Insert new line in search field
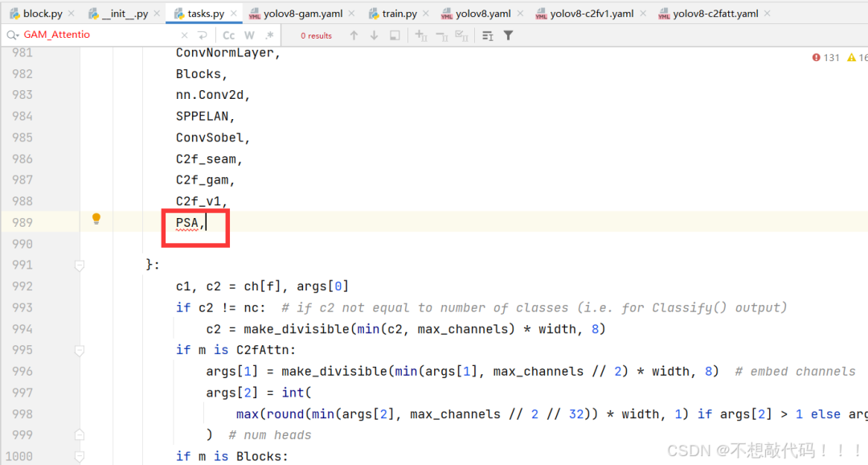Viewport: 868px width, 465px height. pos(202,35)
